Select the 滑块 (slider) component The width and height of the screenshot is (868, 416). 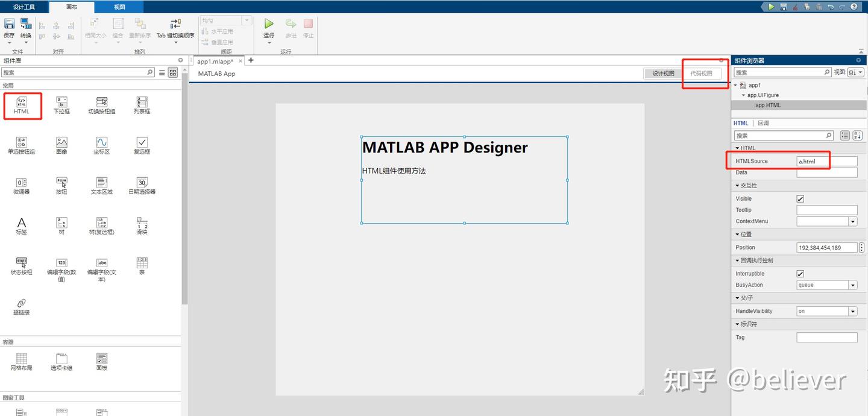pos(141,224)
